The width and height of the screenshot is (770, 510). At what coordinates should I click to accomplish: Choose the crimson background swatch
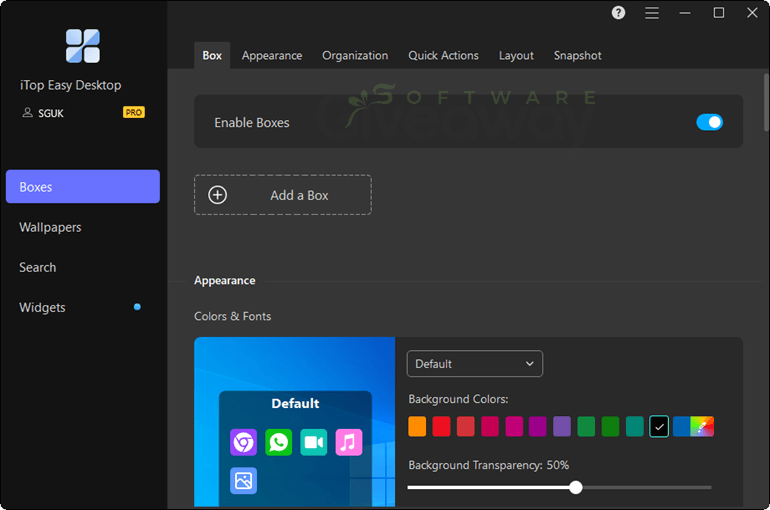click(x=490, y=426)
